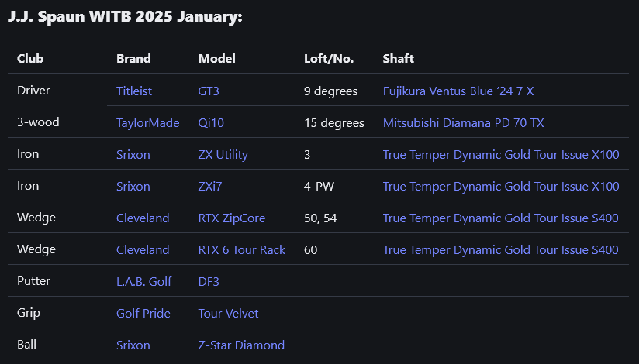The image size is (639, 364).
Task: Open the Golf Pride brand link
Action: pos(143,313)
